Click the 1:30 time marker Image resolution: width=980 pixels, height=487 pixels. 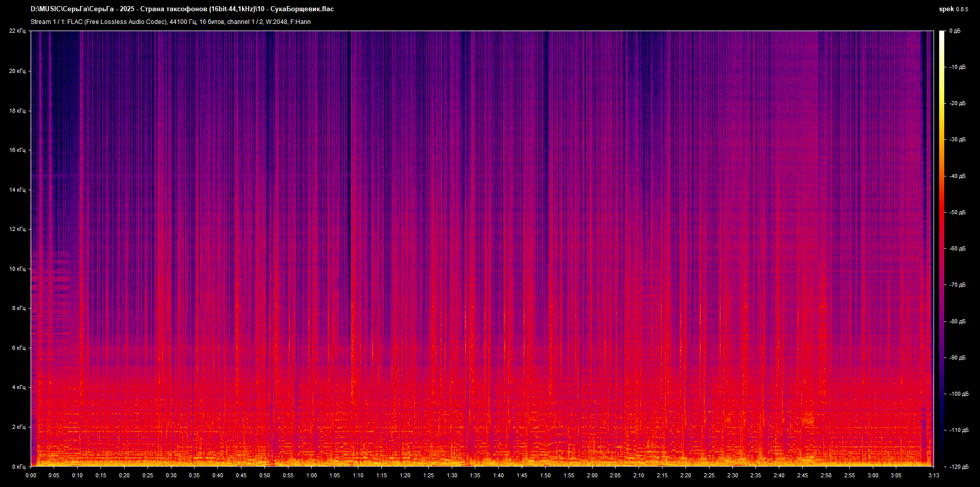(452, 476)
